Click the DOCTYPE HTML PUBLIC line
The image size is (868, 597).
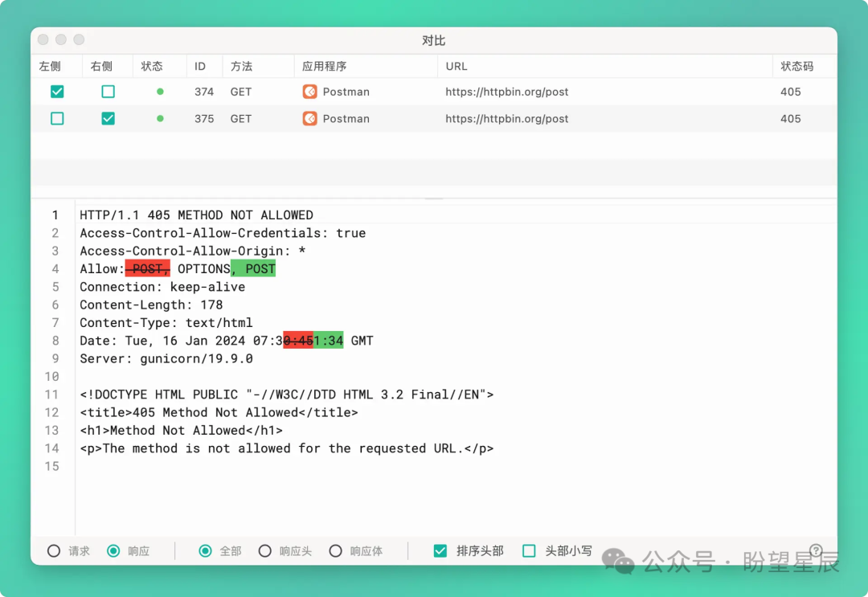pyautogui.click(x=287, y=395)
